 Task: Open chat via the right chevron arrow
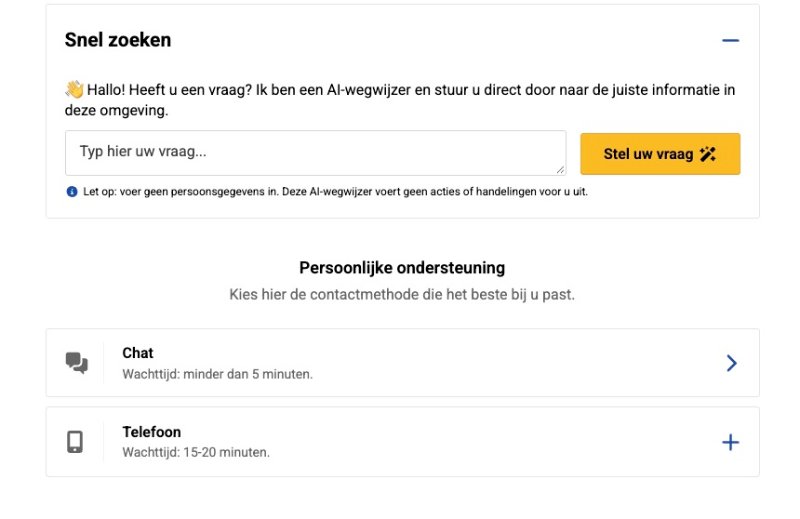[731, 363]
